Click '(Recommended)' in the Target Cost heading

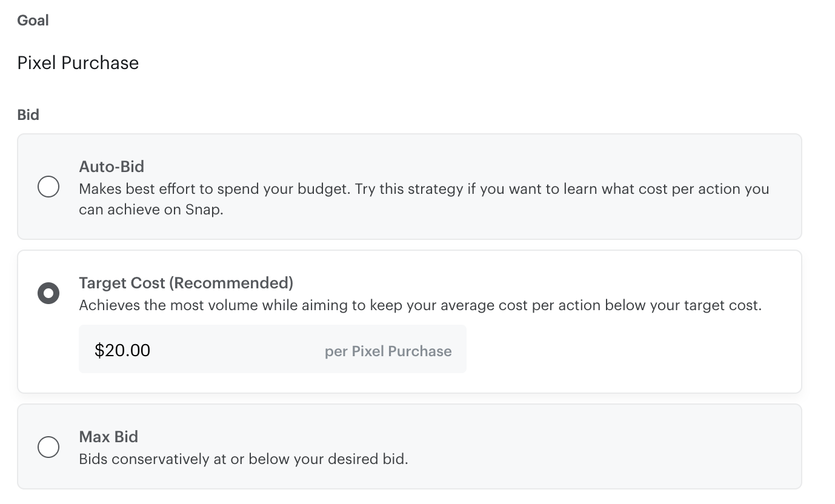pyautogui.click(x=231, y=283)
